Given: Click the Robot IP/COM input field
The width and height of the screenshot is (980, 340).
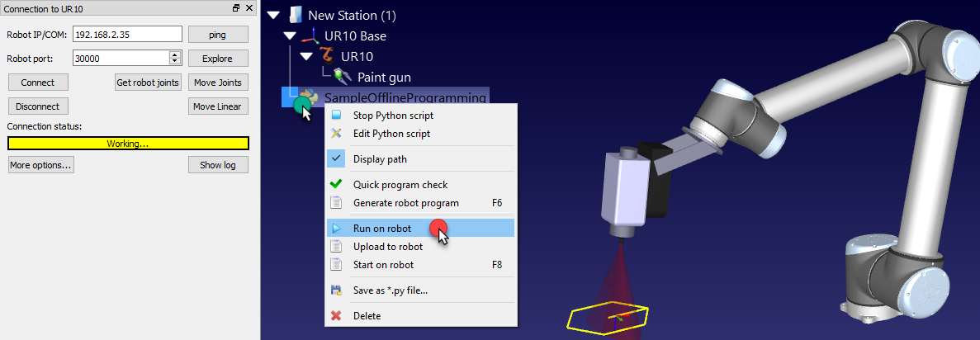Looking at the screenshot, I should coord(127,35).
